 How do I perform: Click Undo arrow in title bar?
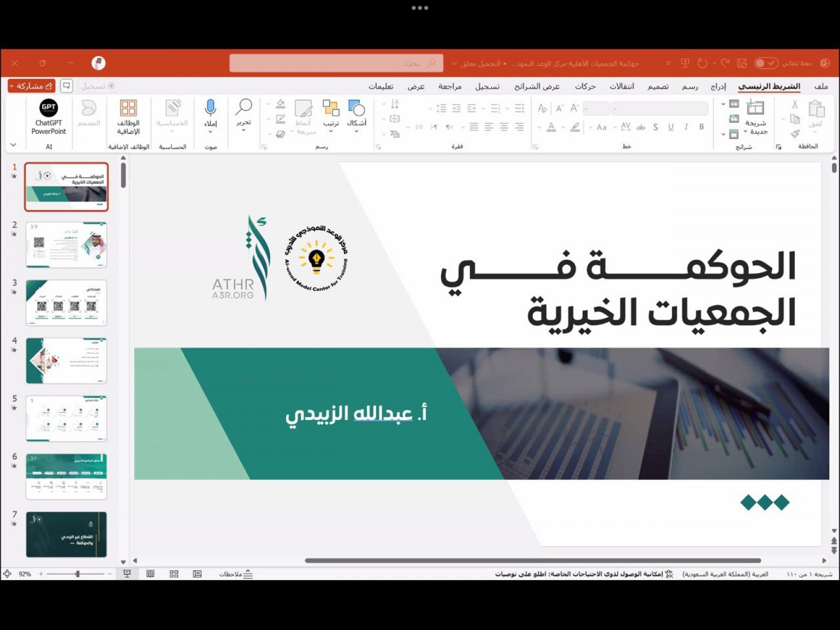tap(725, 63)
